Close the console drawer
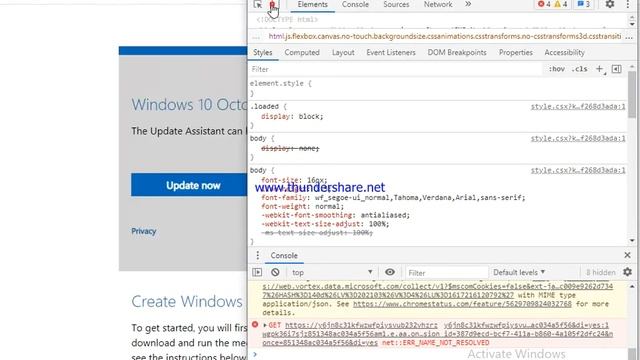 [x=627, y=255]
